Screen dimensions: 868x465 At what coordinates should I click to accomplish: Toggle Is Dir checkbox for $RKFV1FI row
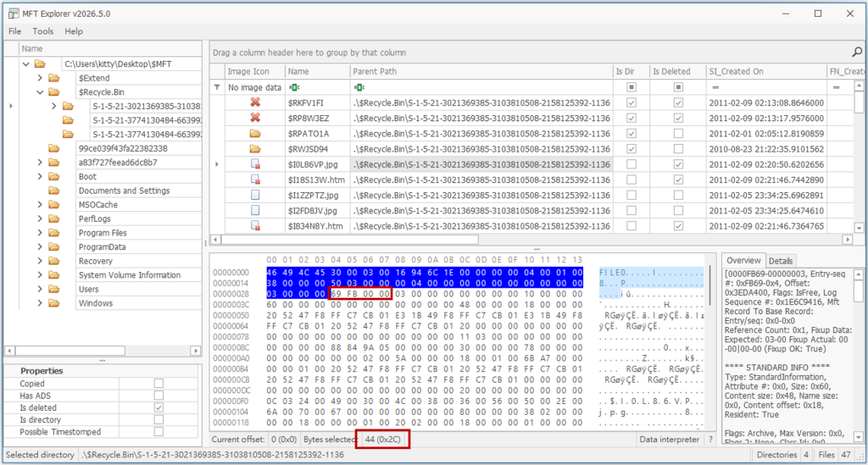[631, 102]
